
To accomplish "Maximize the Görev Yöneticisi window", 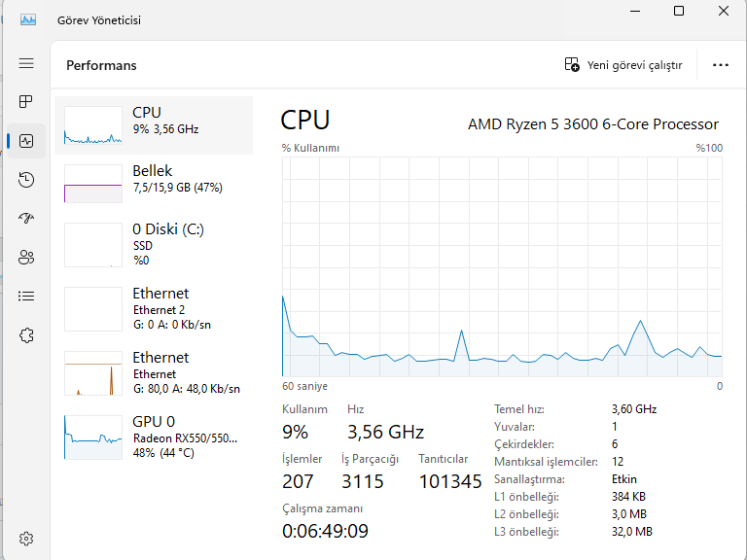I will 679,12.
